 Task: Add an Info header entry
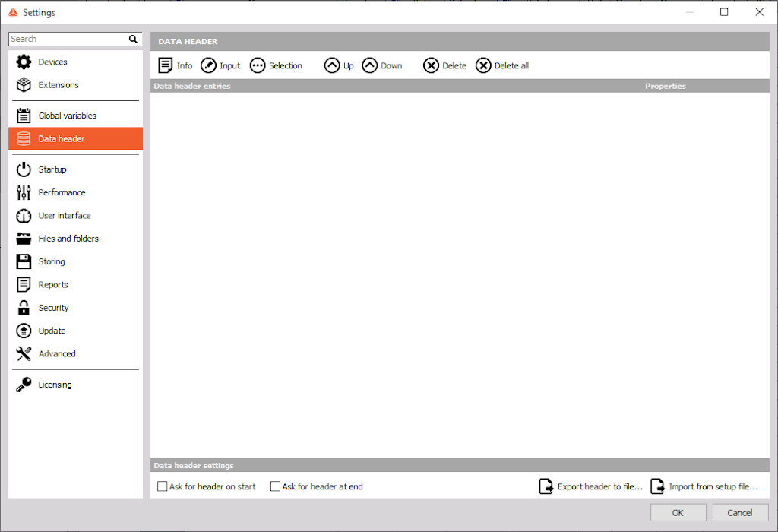(x=176, y=65)
